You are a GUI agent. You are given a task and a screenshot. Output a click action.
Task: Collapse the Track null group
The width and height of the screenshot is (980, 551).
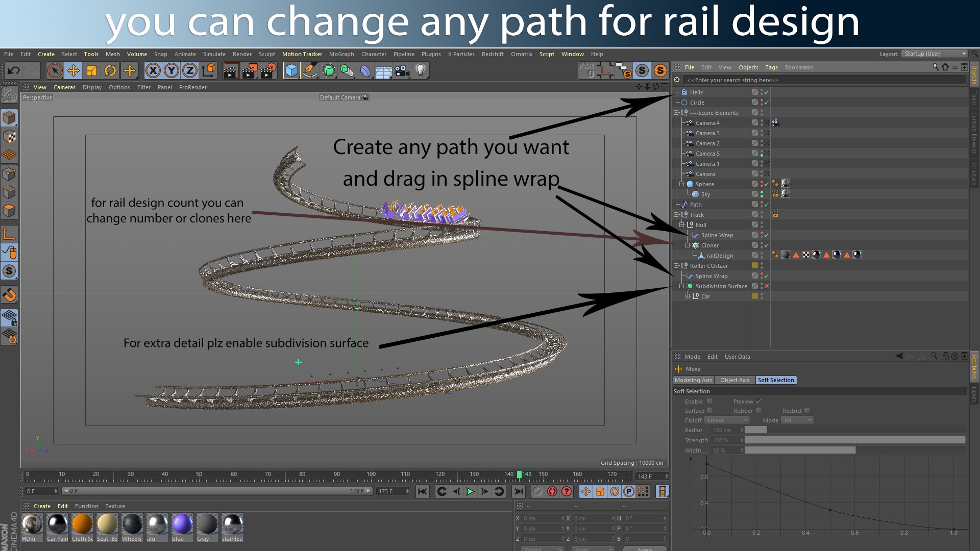(x=676, y=215)
